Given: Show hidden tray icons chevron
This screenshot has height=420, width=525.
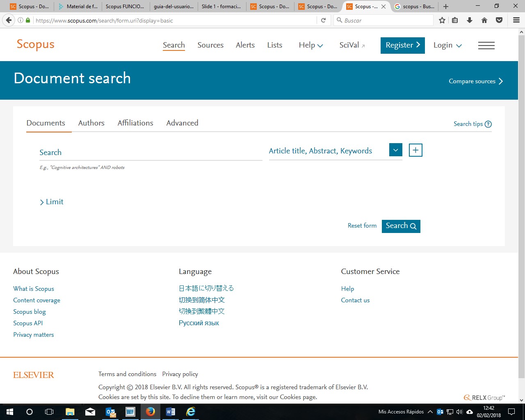Looking at the screenshot, I should 430,412.
